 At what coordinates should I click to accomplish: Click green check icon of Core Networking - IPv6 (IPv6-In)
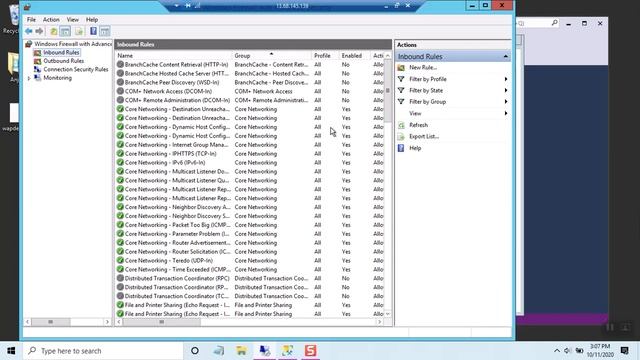coord(120,162)
